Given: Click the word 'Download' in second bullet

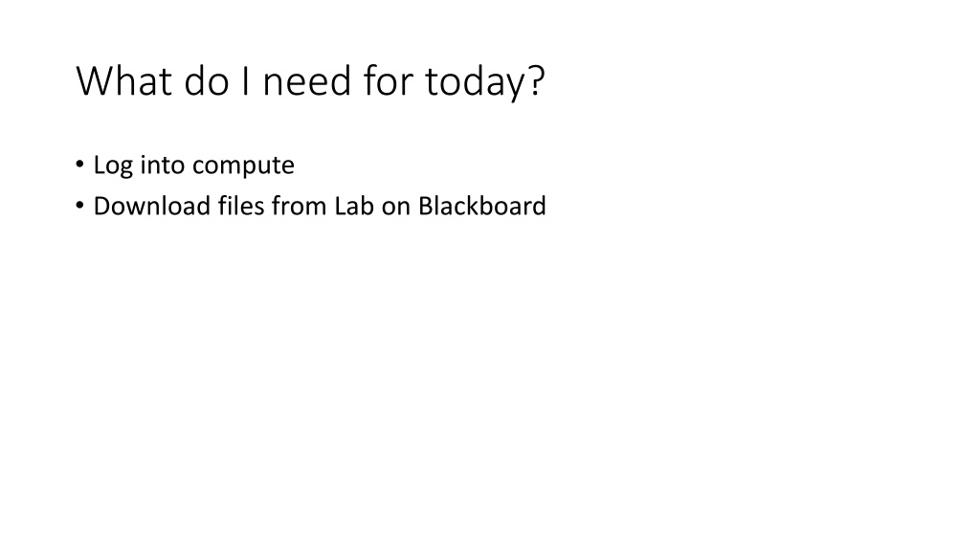Looking at the screenshot, I should tap(152, 207).
